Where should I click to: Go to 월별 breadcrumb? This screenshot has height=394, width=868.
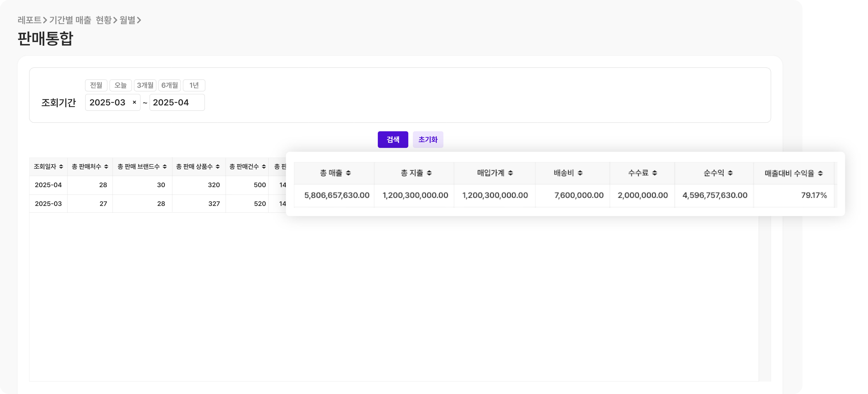127,20
